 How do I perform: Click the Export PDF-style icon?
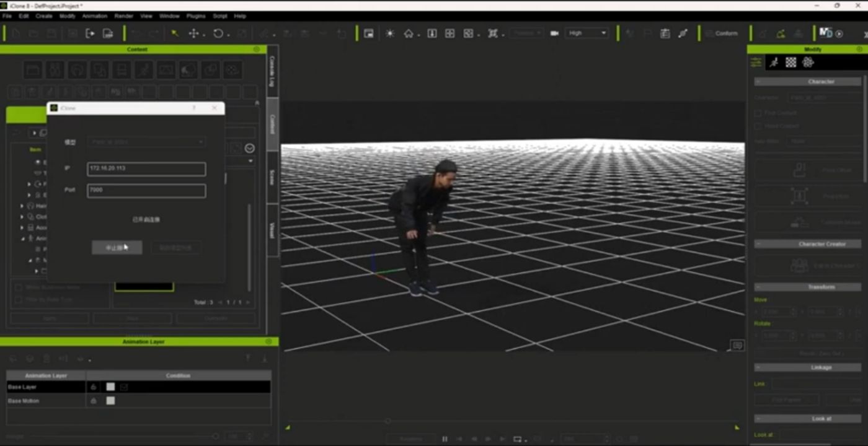(108, 33)
